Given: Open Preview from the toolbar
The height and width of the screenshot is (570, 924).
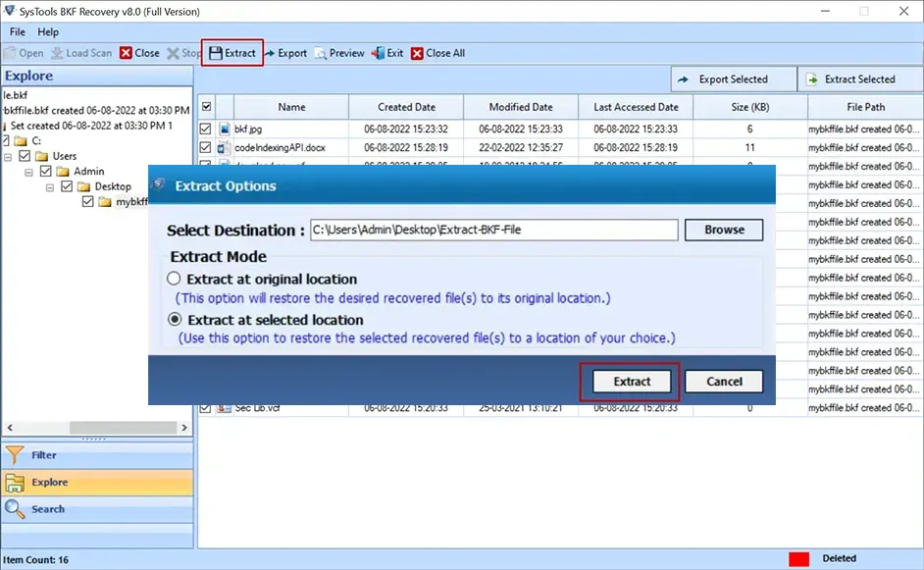Looking at the screenshot, I should point(339,53).
